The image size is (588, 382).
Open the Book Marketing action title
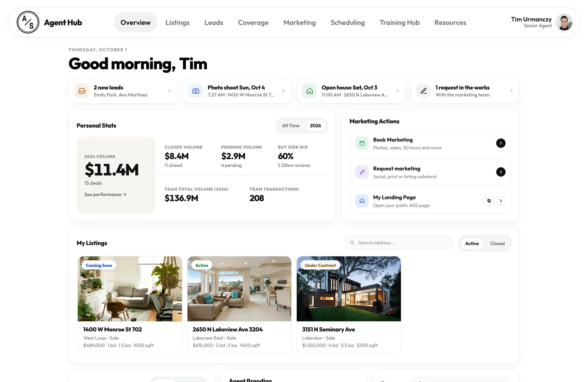(x=393, y=140)
